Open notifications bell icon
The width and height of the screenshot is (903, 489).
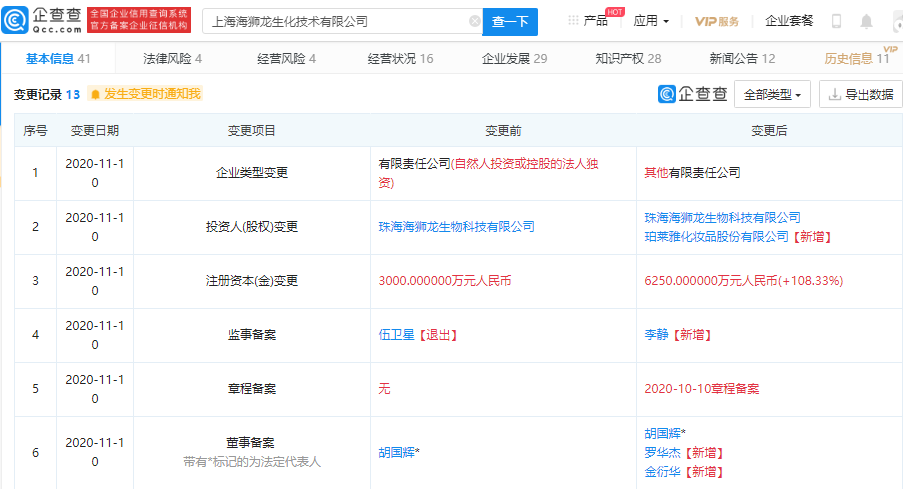866,21
